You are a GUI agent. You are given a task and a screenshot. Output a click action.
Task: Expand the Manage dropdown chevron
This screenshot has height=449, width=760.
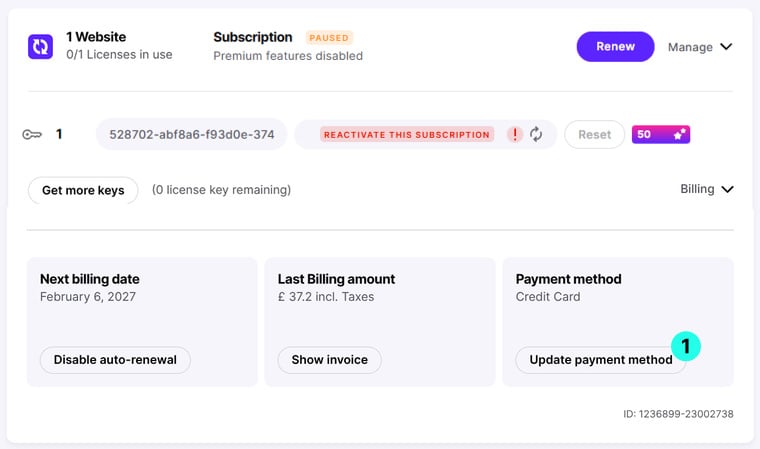pyautogui.click(x=726, y=47)
